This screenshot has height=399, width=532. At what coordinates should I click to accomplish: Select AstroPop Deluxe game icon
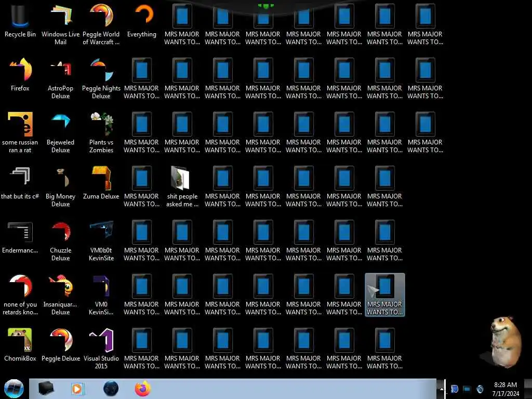click(60, 79)
